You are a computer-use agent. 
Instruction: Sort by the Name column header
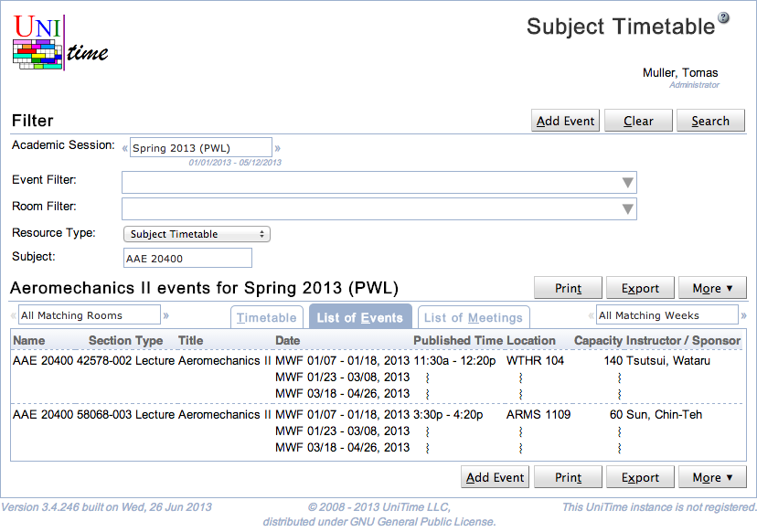click(29, 340)
